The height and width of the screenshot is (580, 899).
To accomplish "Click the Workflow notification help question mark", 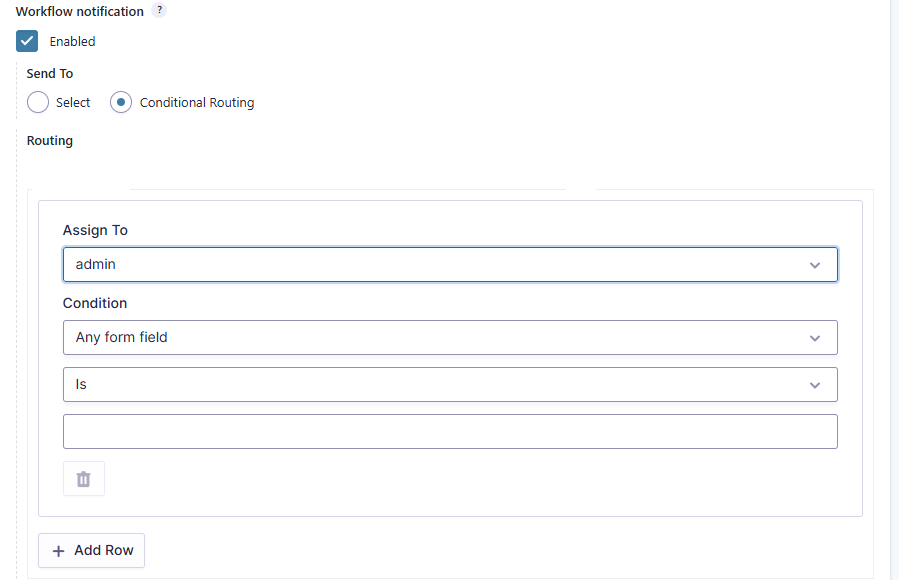I will 160,11.
